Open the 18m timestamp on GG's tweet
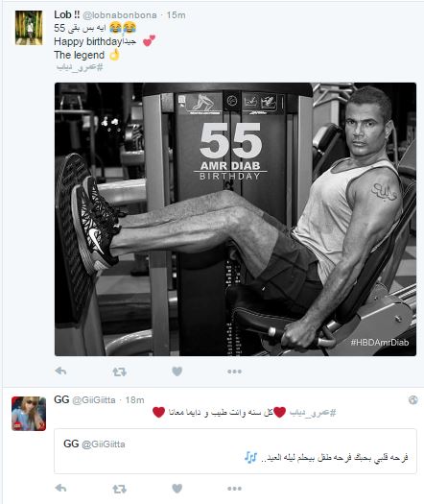The width and height of the screenshot is (424, 504). (134, 400)
